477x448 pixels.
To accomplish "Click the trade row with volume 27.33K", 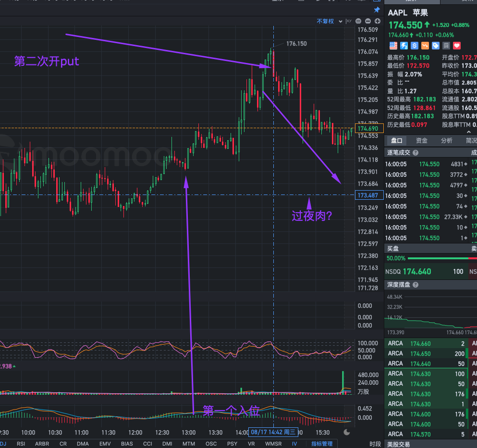I will [x=427, y=217].
